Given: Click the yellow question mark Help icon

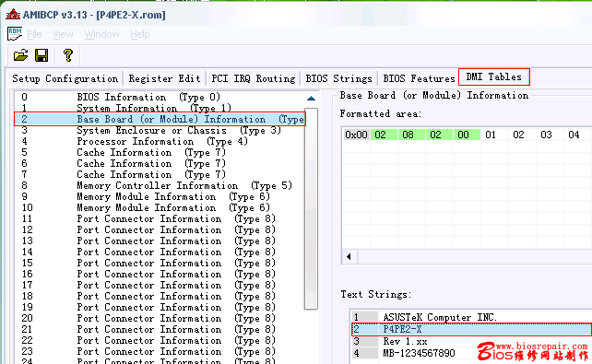Looking at the screenshot, I should 68,55.
